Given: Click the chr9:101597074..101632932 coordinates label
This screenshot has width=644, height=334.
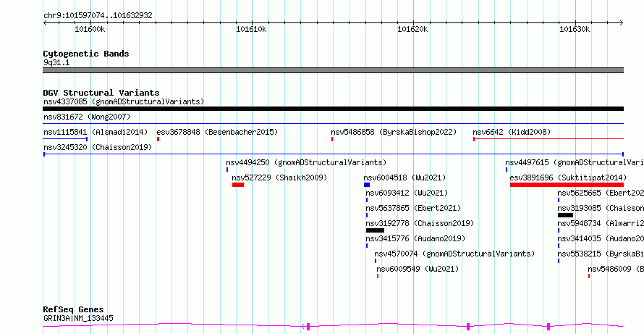Looking at the screenshot, I should (x=98, y=16).
